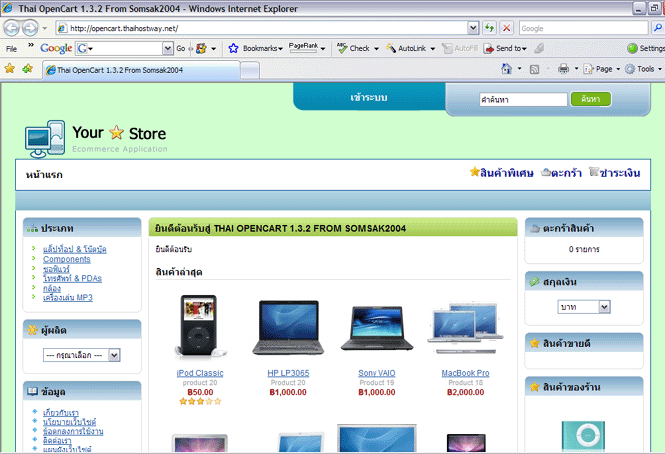Open the Recent Pages dropdown arrow
The image size is (665, 454).
[x=45, y=28]
